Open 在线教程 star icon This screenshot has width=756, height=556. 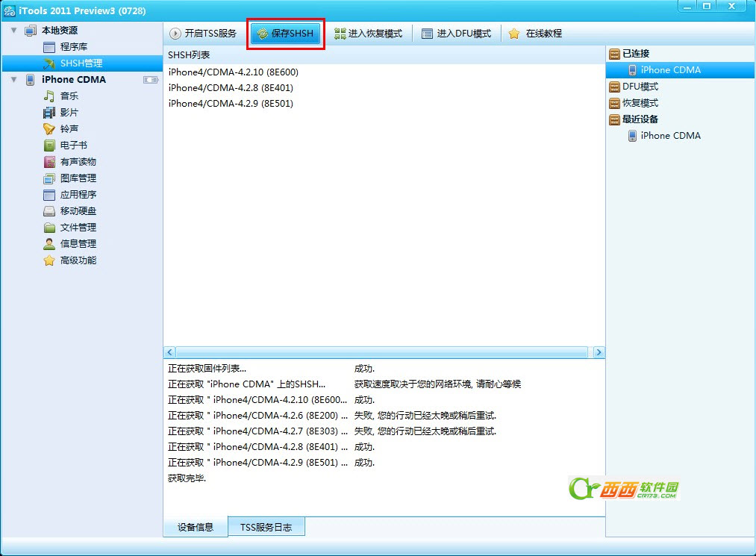tap(514, 34)
